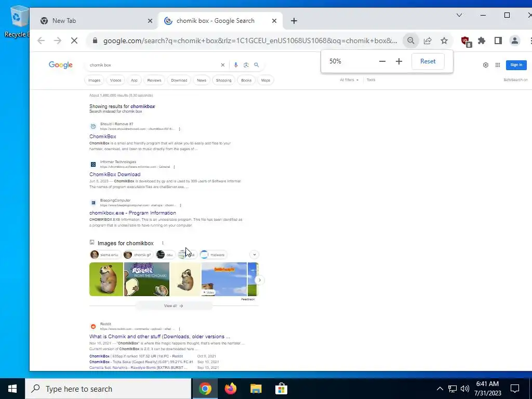Filter results by Images
Screen dimensions: 532x399
pyautogui.click(x=95, y=81)
